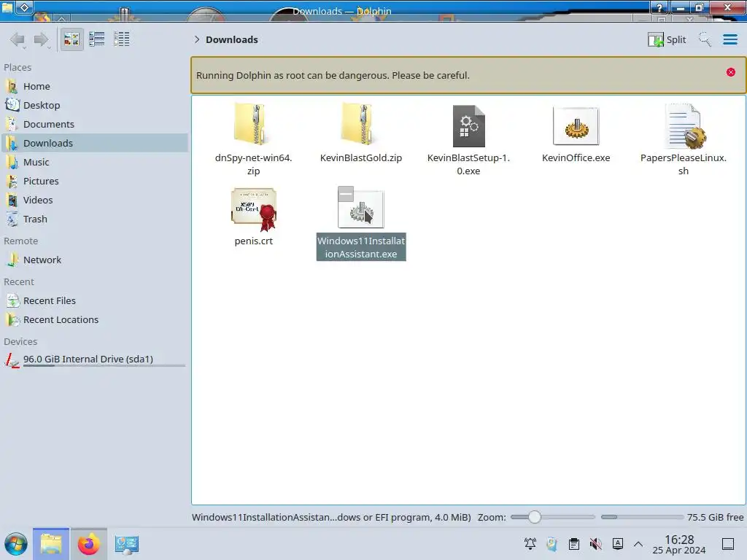747x560 pixels.
Task: Open keyboard layout tray indicator
Action: click(618, 544)
